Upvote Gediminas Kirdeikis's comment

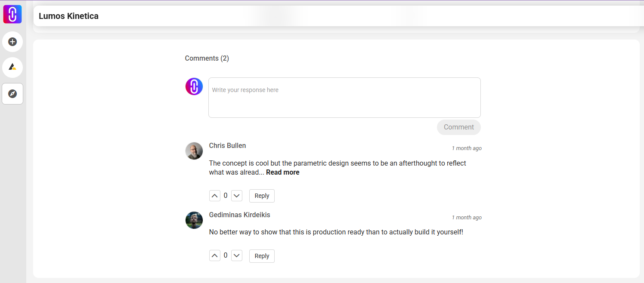click(x=215, y=255)
